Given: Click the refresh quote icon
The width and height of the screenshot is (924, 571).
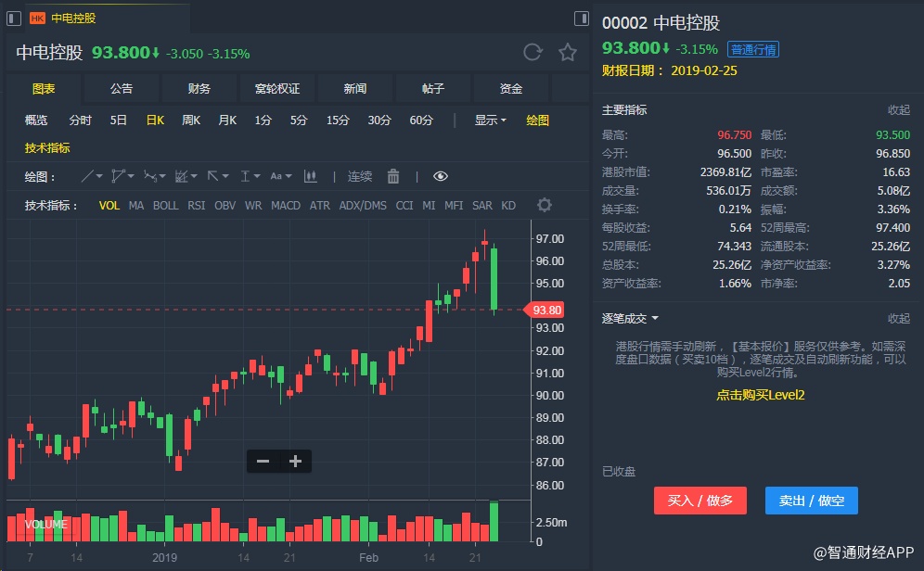Looking at the screenshot, I should point(533,53).
